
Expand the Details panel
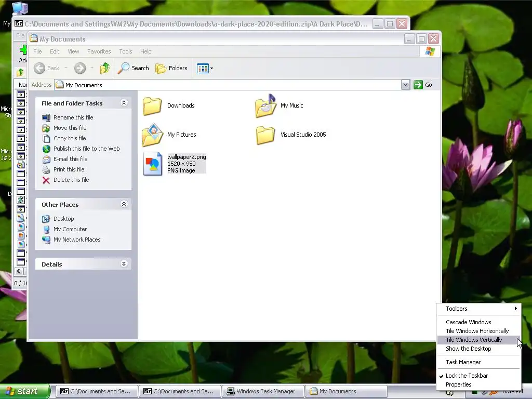coord(124,263)
